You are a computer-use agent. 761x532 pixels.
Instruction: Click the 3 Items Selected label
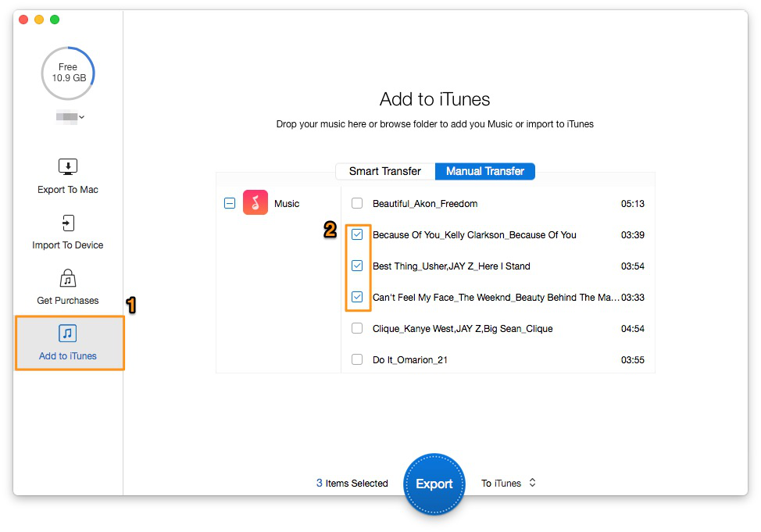(352, 483)
